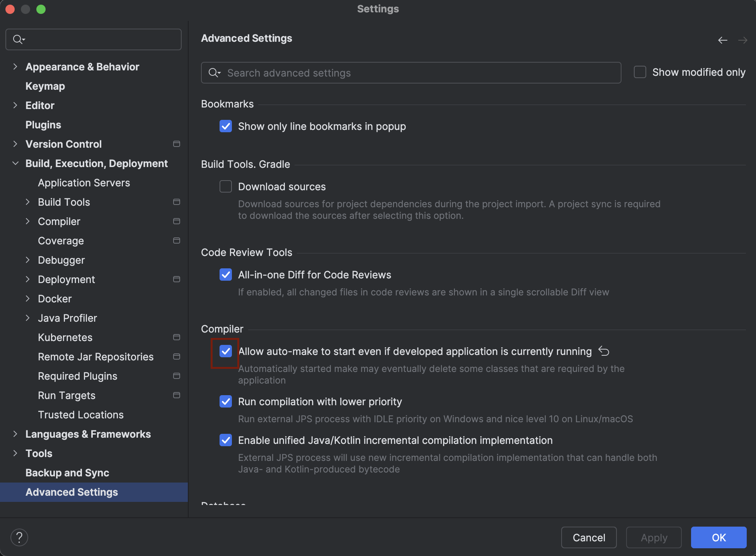Toggle Show modified only checkbox
The image size is (756, 556).
click(x=640, y=72)
